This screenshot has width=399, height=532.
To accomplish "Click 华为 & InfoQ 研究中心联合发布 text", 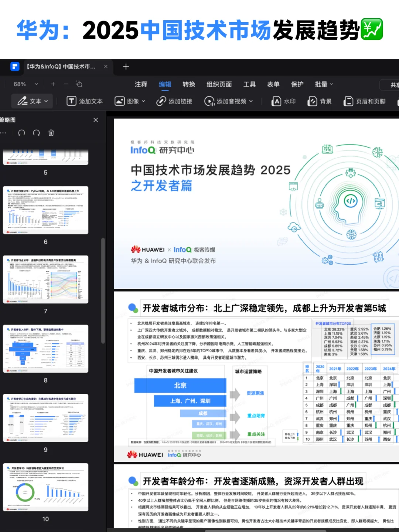I will 173,261.
